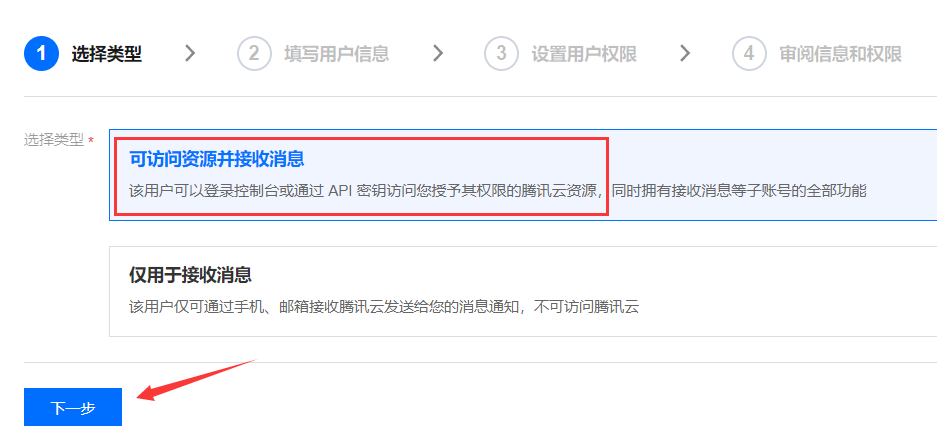Screen dimensions: 937x445
Task: Click chevron arrow after 填写用户信息 step
Action: pyautogui.click(x=438, y=54)
